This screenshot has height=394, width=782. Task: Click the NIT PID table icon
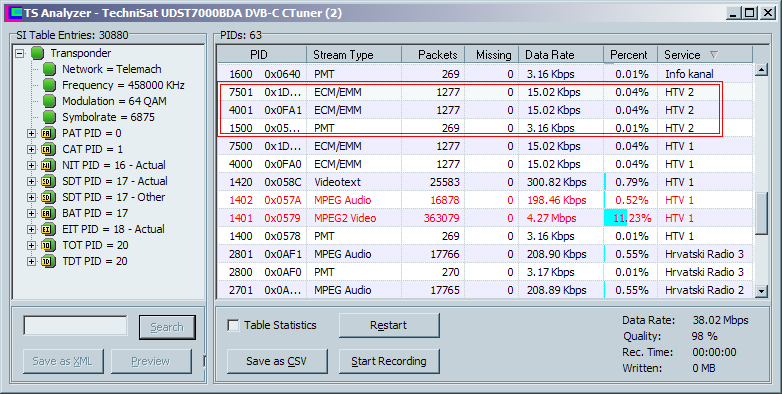48,165
